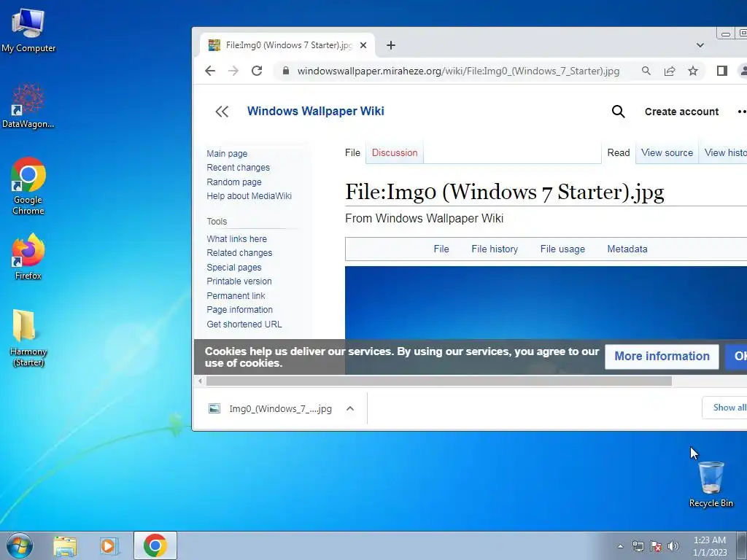Screen dimensions: 747x560
Task: Click the zoom magnifier icon in address bar
Action: click(646, 71)
